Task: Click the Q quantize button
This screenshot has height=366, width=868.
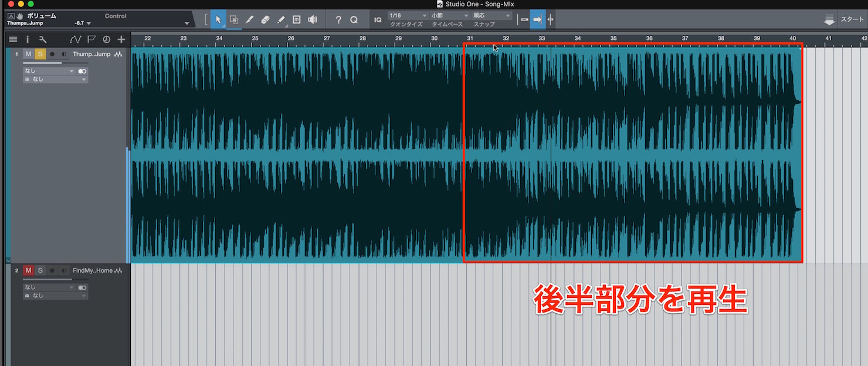Action: click(354, 19)
